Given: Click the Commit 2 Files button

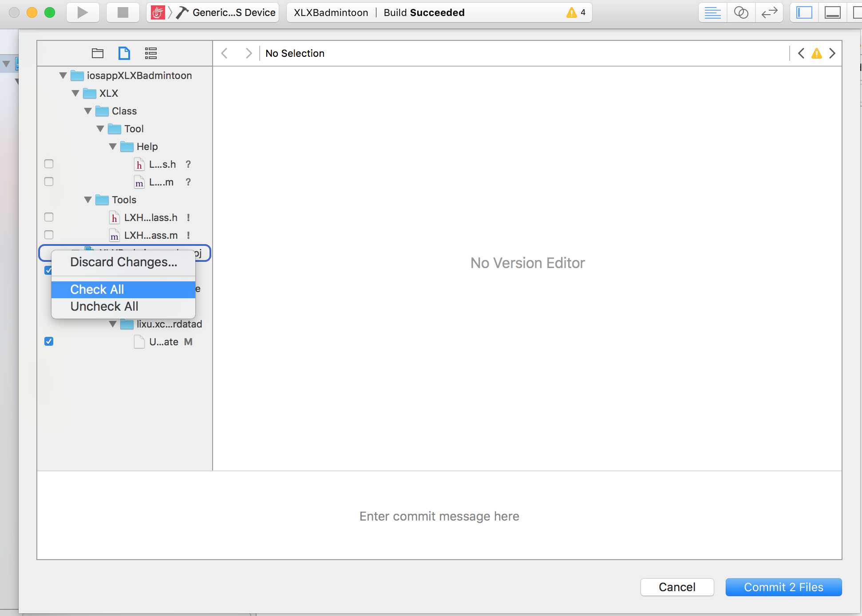Looking at the screenshot, I should click(783, 587).
